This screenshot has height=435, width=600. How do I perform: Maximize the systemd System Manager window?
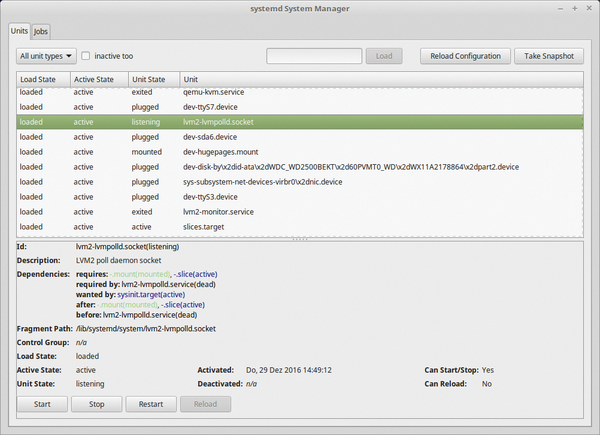[574, 8]
